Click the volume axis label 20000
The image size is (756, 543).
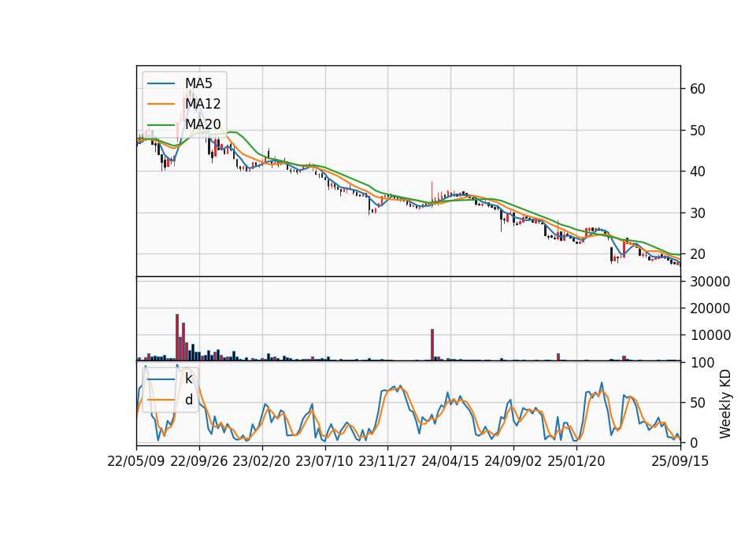pyautogui.click(x=710, y=308)
